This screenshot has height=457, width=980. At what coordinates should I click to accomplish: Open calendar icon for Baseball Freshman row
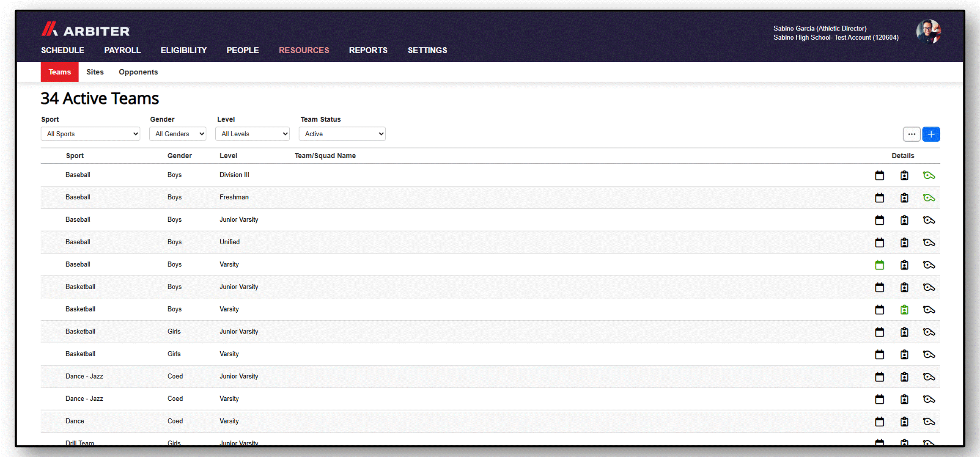coord(879,198)
